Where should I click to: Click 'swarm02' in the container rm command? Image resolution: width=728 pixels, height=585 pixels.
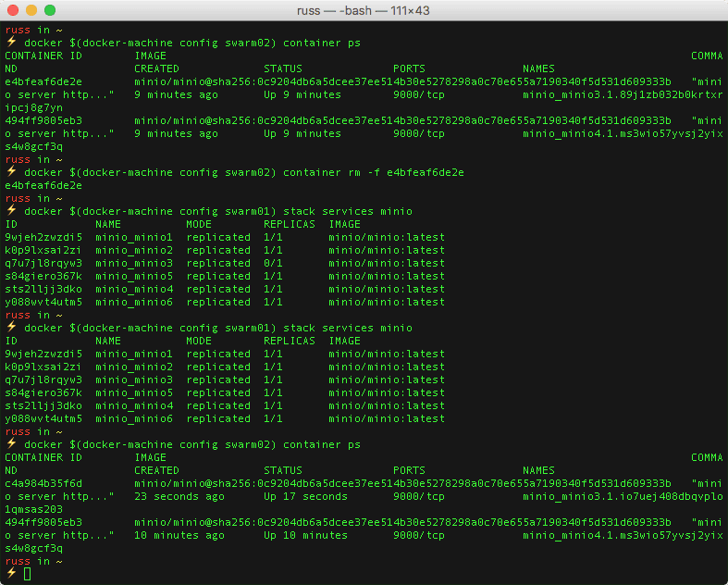(244, 172)
